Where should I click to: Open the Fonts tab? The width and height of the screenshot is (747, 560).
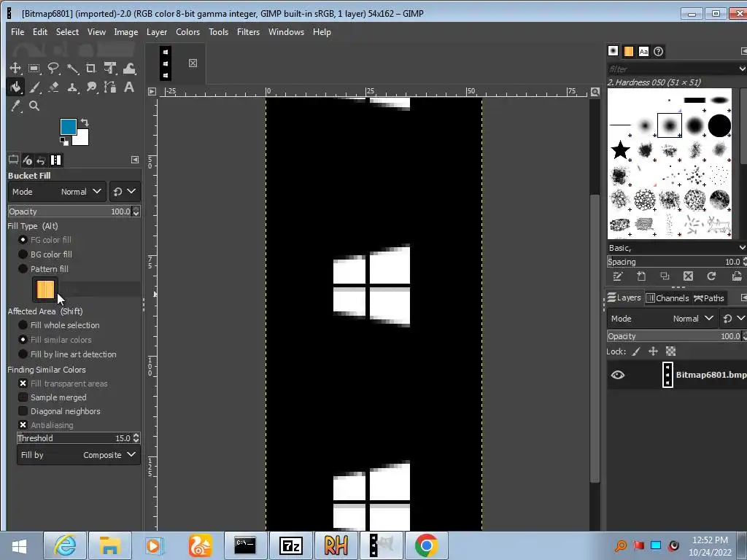pyautogui.click(x=643, y=52)
